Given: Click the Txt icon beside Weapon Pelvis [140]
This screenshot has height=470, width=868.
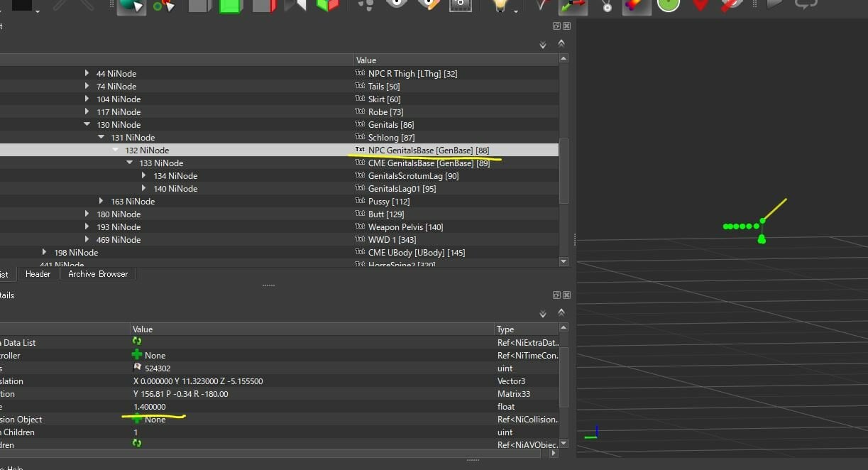Looking at the screenshot, I should (x=360, y=226).
